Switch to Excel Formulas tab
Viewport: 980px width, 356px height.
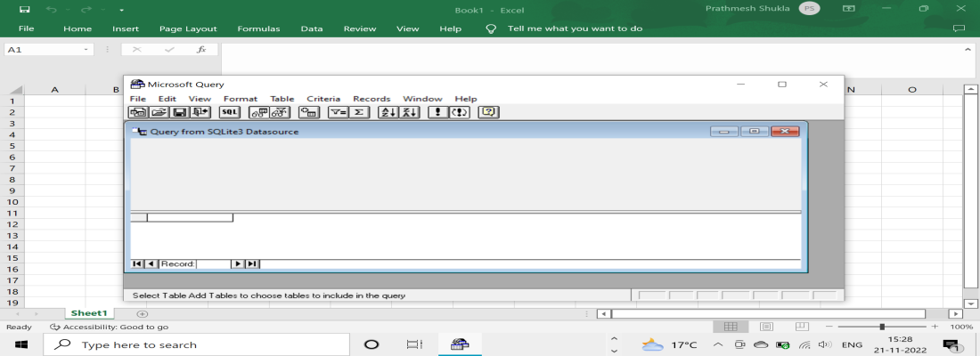tap(258, 28)
